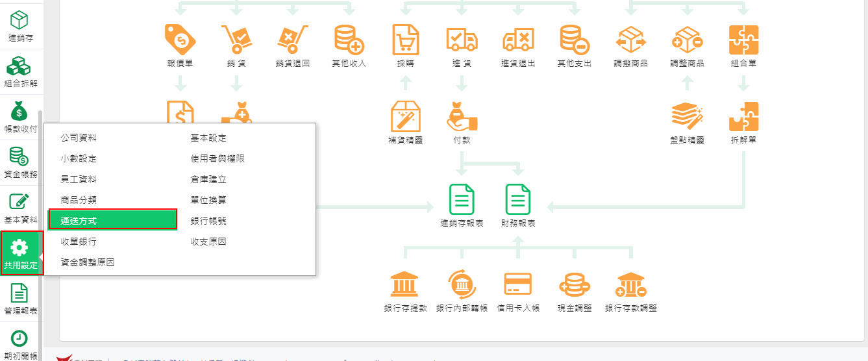Click the 銀行存款調整 icon

(x=631, y=284)
